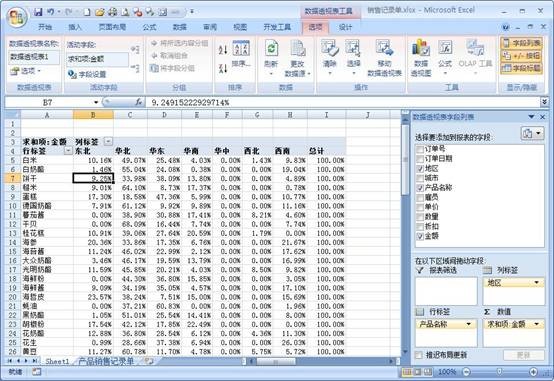Click the 选择 select icon
The height and width of the screenshot is (381, 554).
353,58
